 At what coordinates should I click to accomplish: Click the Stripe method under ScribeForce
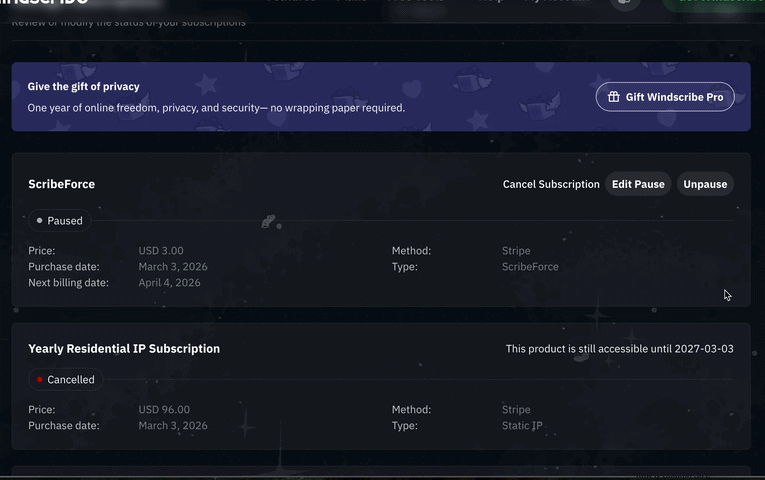516,251
